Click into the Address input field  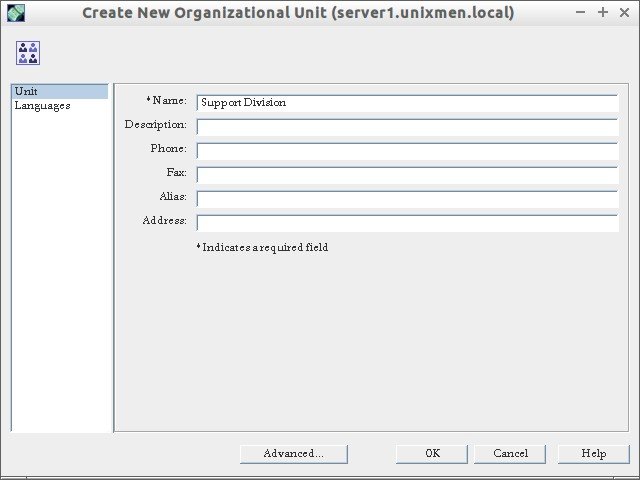(407, 223)
